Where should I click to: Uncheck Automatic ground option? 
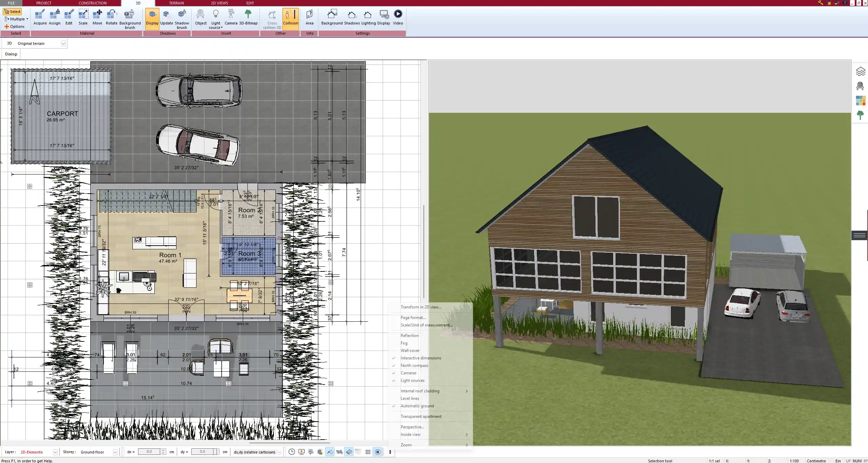(417, 406)
